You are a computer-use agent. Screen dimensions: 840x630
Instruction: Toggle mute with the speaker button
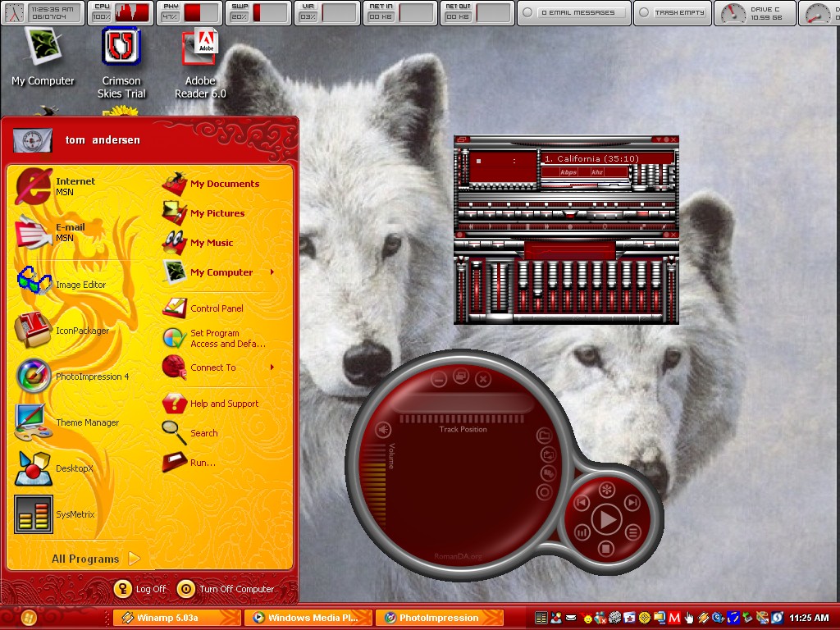point(383,430)
